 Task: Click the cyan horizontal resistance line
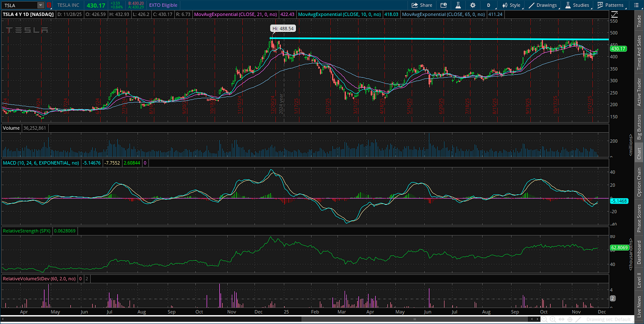[x=439, y=39]
